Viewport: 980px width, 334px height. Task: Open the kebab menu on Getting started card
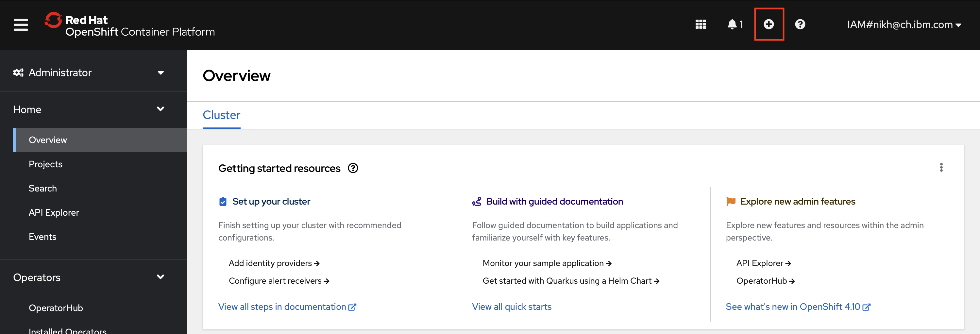coord(941,167)
